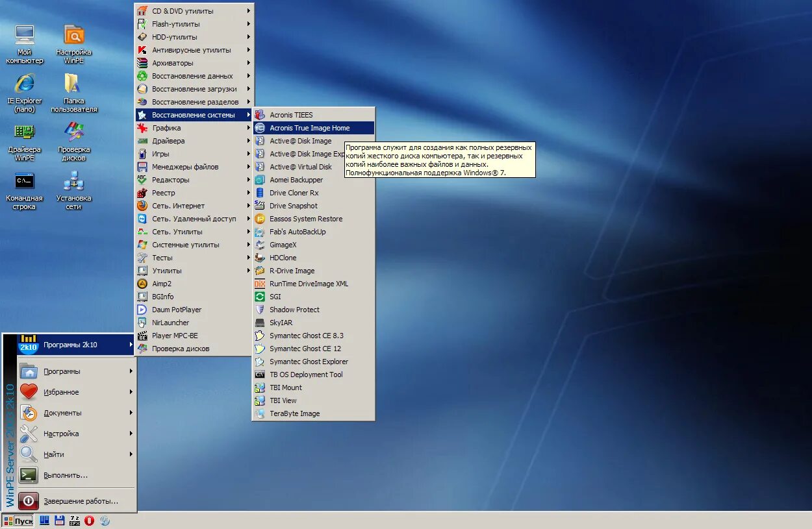The width and height of the screenshot is (812, 529).
Task: Click the green SGI icon
Action: [x=260, y=297]
